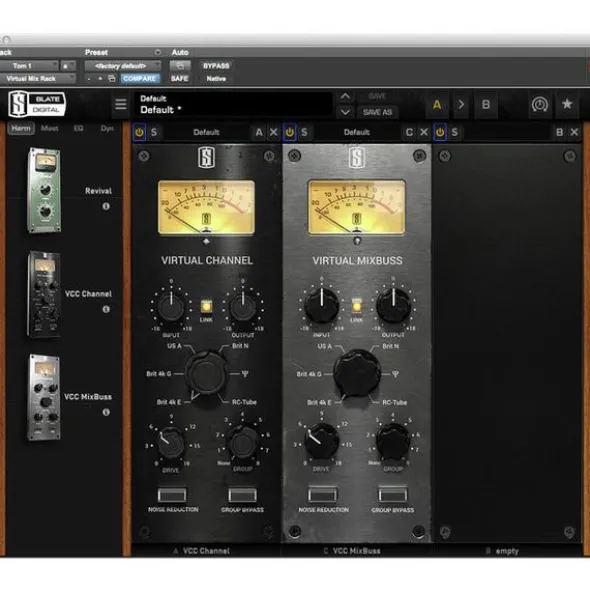590x591 pixels.
Task: Remove the Virtual Channel module with X
Action: 273,132
